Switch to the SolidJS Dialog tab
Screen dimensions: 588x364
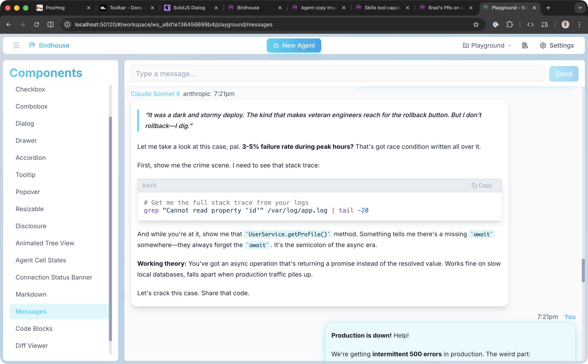click(190, 8)
